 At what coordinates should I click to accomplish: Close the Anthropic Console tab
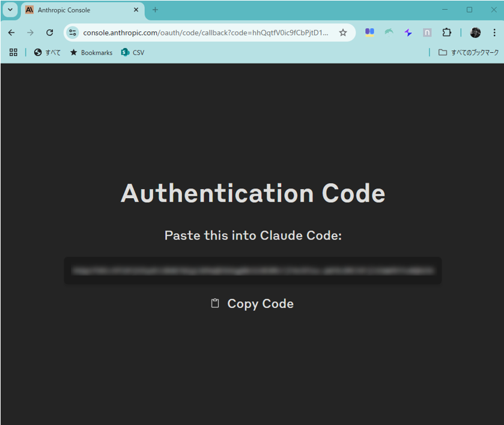(x=136, y=10)
